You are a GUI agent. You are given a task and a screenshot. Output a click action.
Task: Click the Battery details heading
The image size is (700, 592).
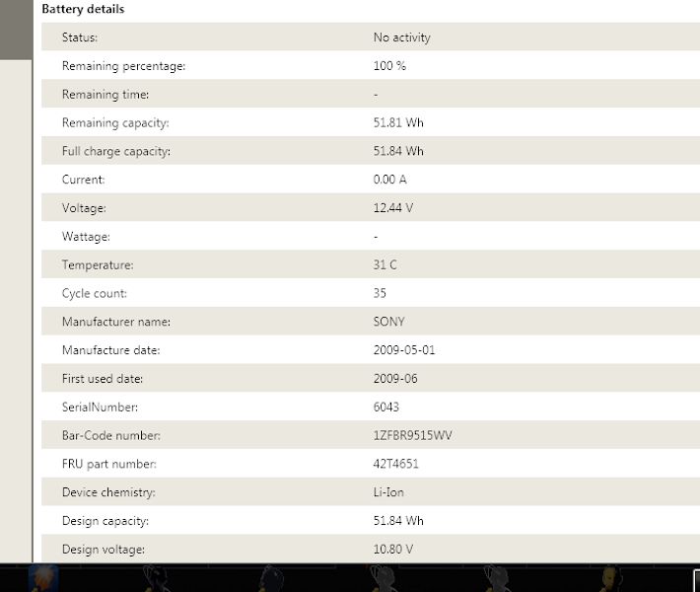(x=83, y=9)
